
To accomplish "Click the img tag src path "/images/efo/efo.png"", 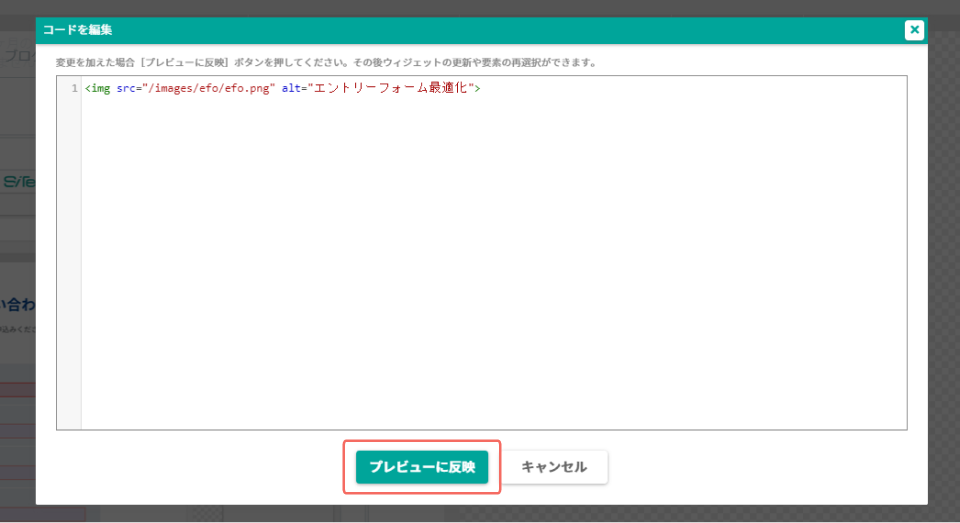I will pos(209,88).
